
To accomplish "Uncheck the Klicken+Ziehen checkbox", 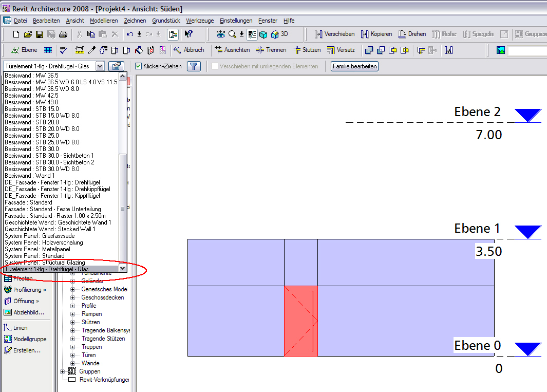I will point(139,66).
